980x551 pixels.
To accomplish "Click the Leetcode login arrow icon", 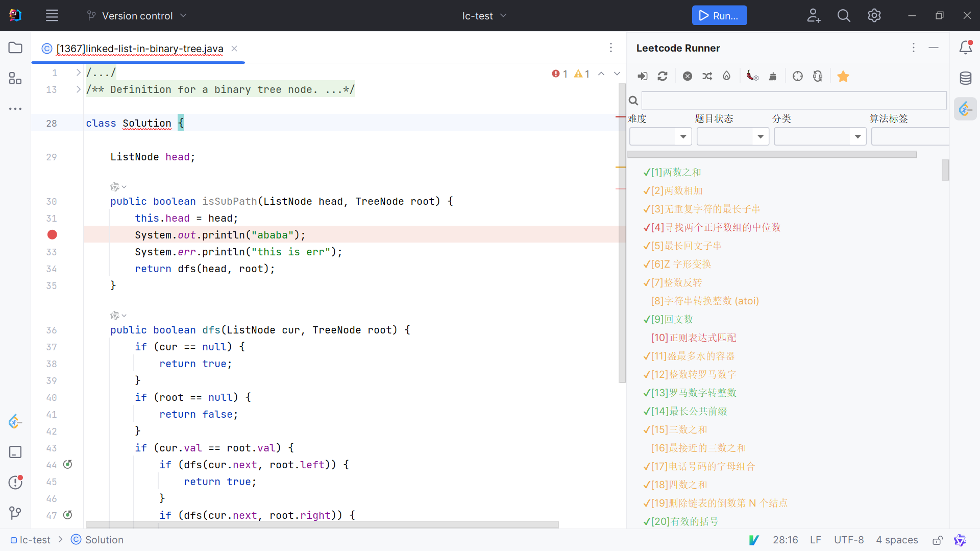I will click(643, 76).
